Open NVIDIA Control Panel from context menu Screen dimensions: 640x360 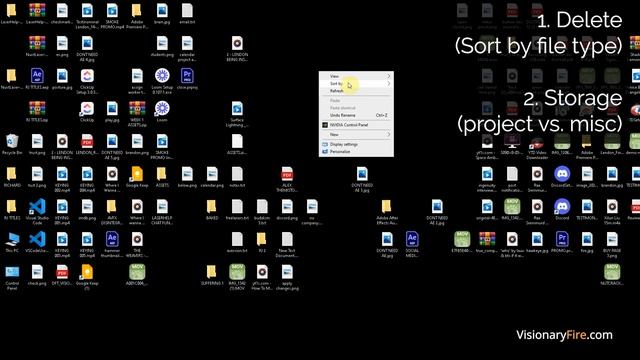point(356,125)
